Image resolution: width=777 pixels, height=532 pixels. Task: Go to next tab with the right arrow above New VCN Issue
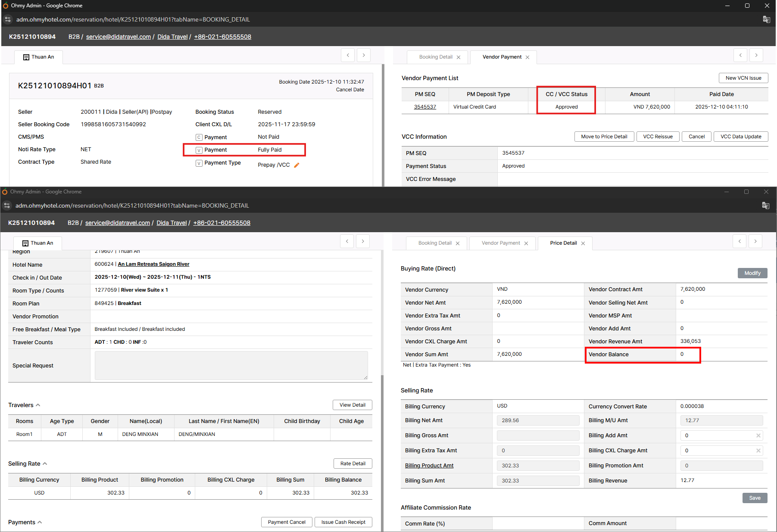pyautogui.click(x=756, y=55)
